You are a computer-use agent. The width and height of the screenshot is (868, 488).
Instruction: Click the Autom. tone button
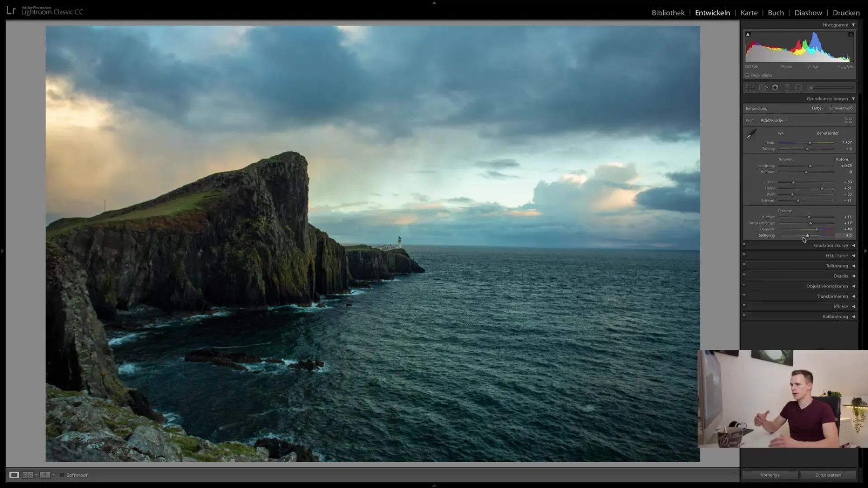(x=842, y=159)
